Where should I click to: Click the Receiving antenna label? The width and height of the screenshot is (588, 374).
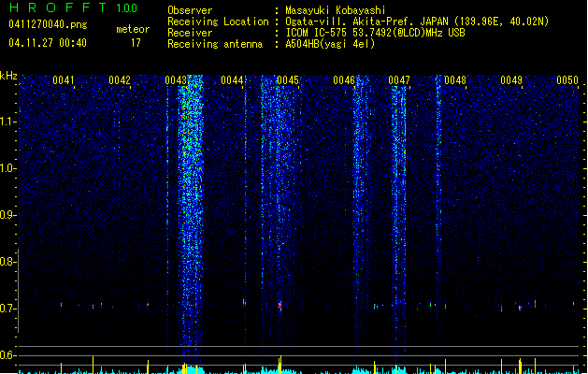(x=215, y=44)
